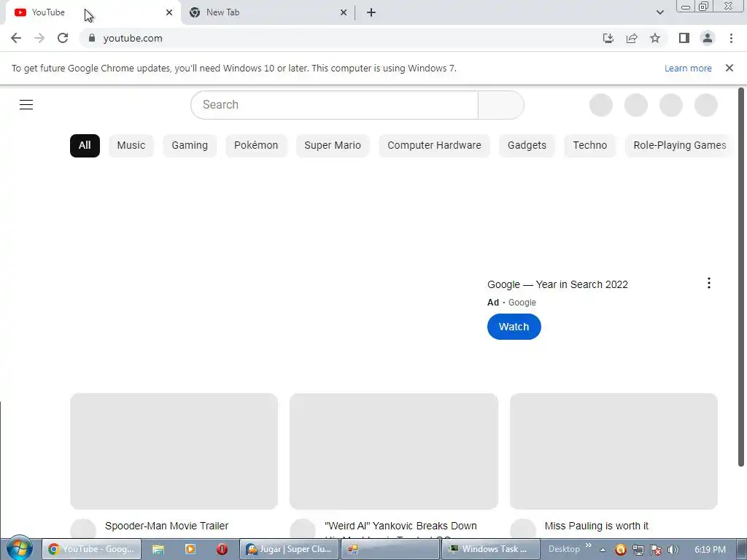Open the Chrome profile avatar

point(708,38)
